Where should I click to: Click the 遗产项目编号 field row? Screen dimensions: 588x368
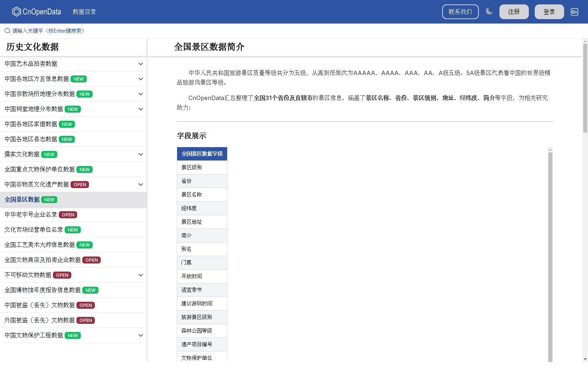(x=202, y=344)
